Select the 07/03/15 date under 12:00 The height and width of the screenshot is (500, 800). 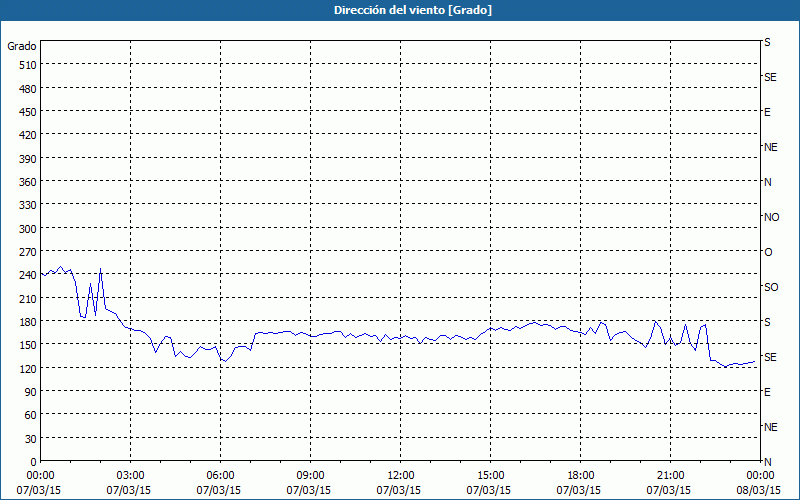pos(399,490)
